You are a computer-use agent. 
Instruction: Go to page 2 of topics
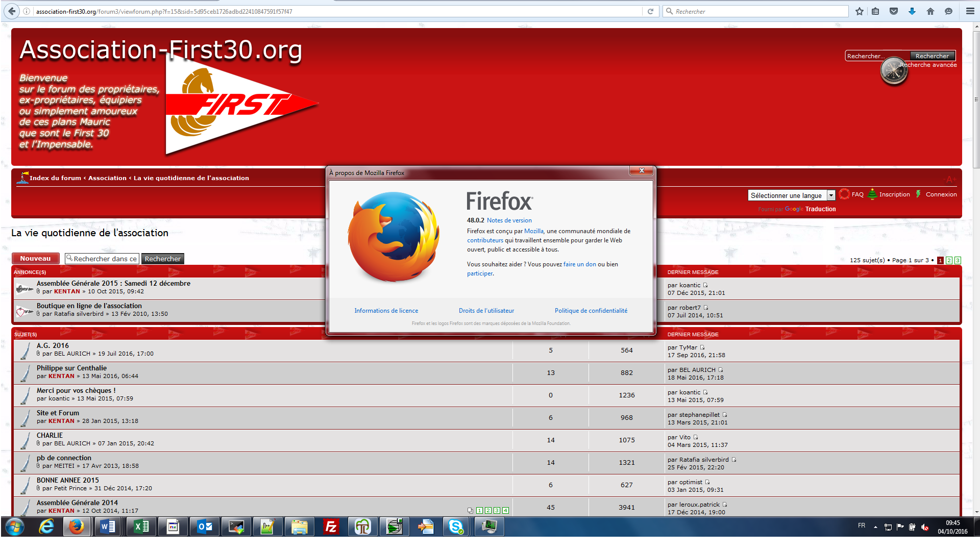(x=949, y=260)
